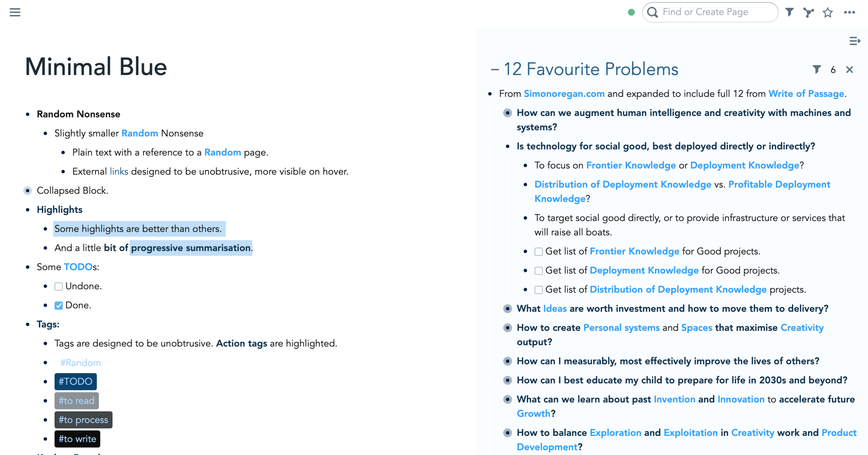Viewport: 868px width, 455px height.
Task: Focus the Find or Create Page search field
Action: 710,12
